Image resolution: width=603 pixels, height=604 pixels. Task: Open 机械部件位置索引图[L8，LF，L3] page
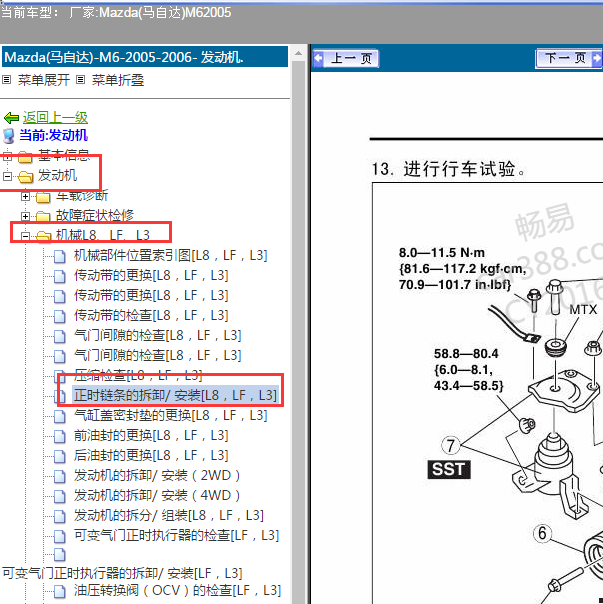170,255
